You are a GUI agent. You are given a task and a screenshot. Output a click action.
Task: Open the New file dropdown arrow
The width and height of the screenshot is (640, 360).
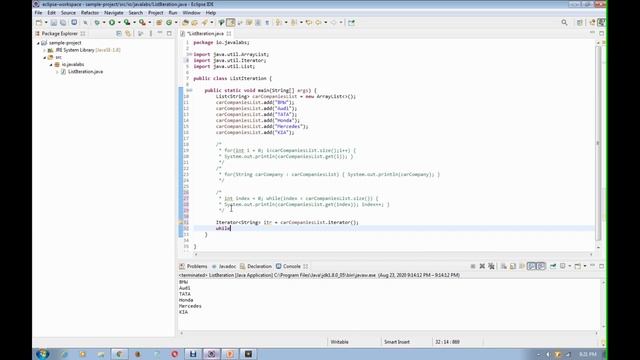click(46, 22)
